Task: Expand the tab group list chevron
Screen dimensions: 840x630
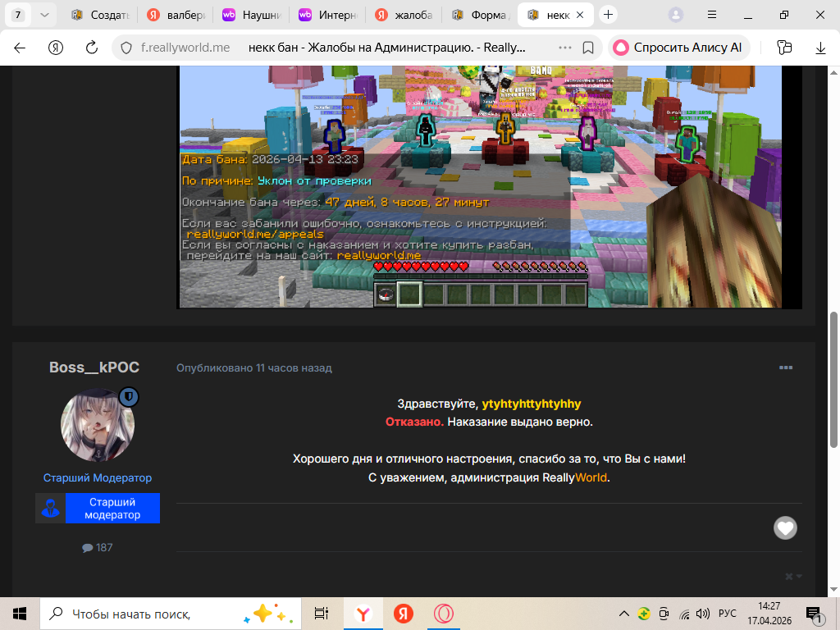Action: [x=43, y=15]
